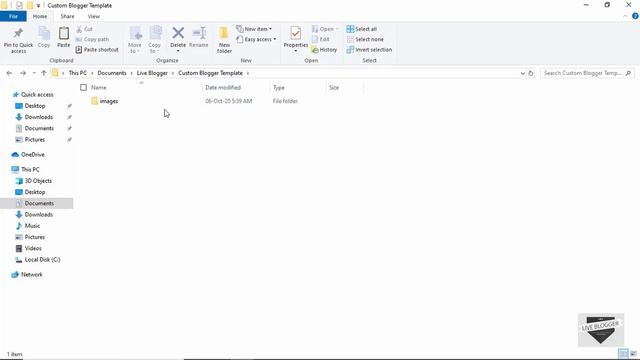Click Select none in ribbon

(x=365, y=39)
